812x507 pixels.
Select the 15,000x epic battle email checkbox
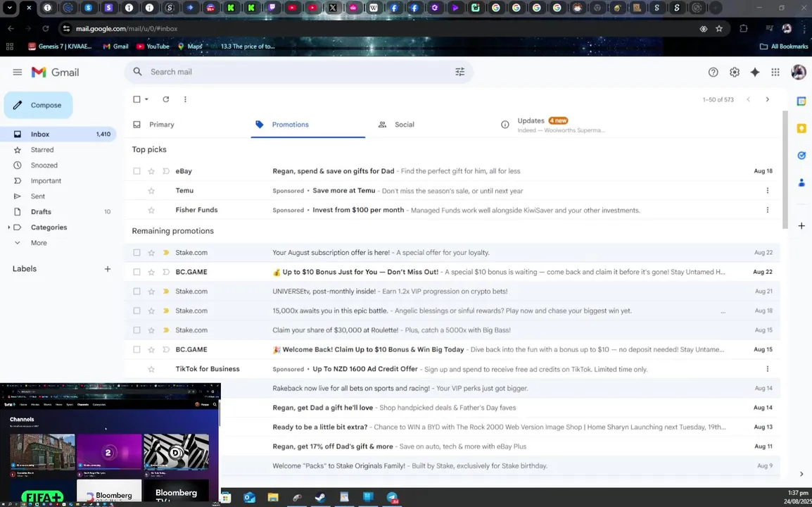tap(137, 311)
